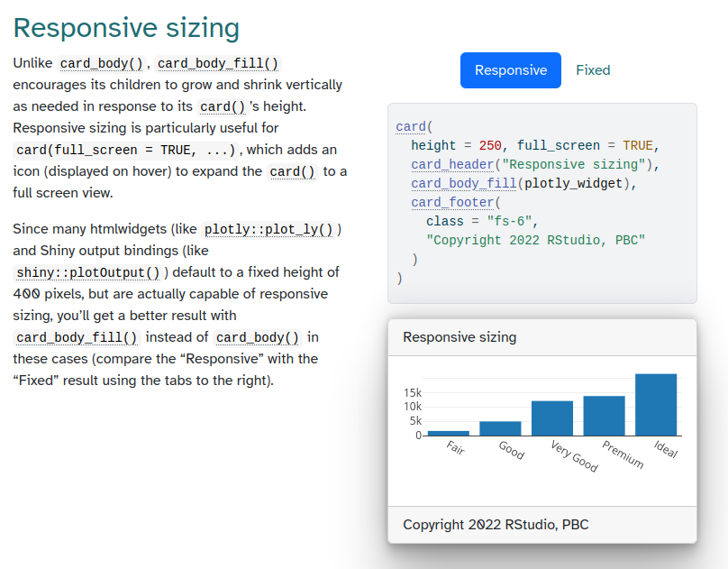Open the plotly::plot_ly() reference link

pyautogui.click(x=268, y=229)
